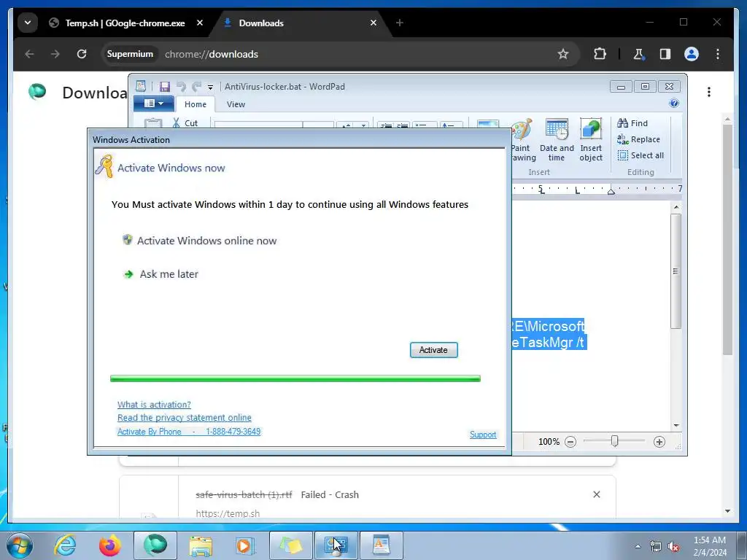This screenshot has height=560, width=747.
Task: Open the What is activation? link
Action: tap(154, 404)
